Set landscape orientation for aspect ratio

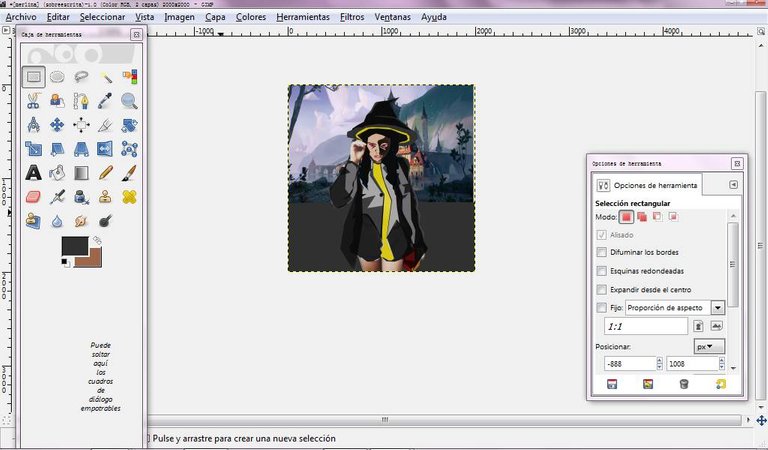716,326
